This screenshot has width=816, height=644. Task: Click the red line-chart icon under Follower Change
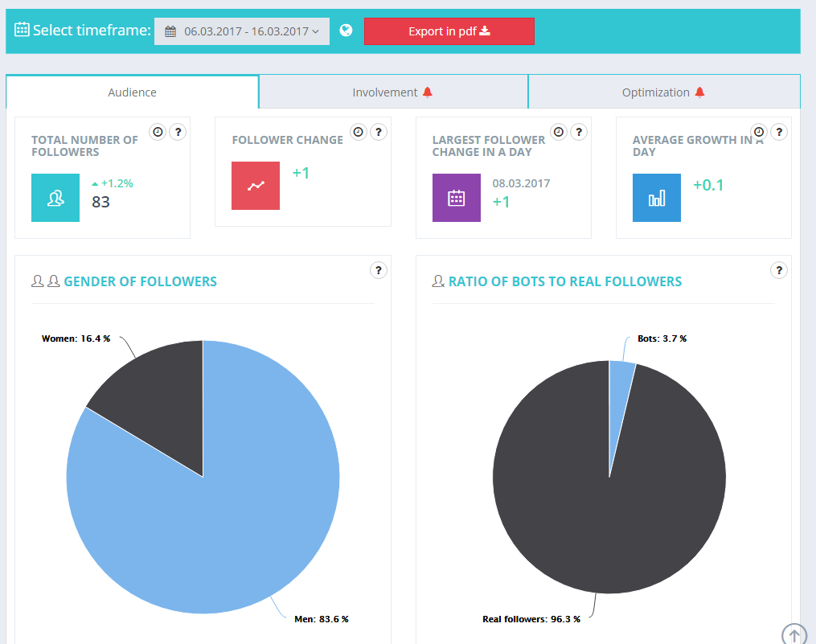click(x=255, y=185)
